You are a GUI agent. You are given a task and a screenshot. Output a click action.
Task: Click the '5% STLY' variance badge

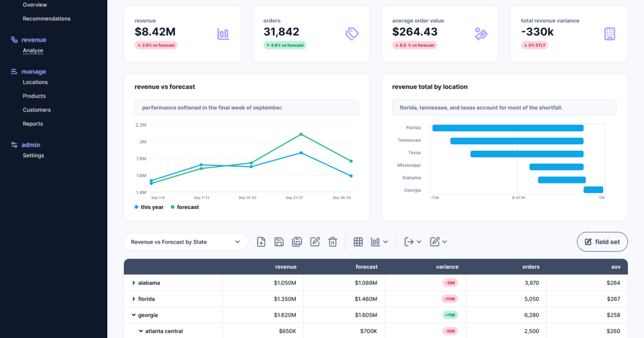tap(535, 45)
